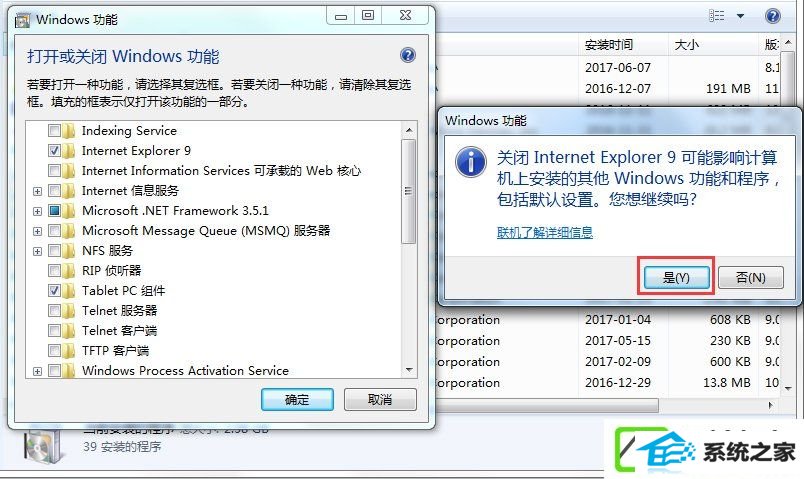
Task: Uncheck the Tablet PC 组件 checkbox
Action: (54, 291)
